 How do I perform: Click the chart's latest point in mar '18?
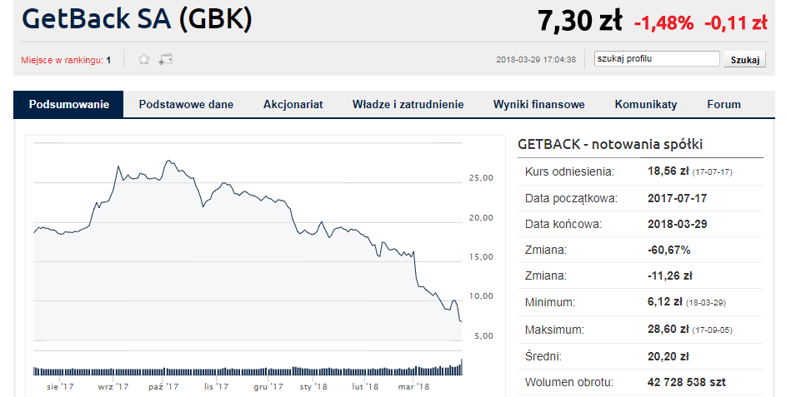click(461, 321)
